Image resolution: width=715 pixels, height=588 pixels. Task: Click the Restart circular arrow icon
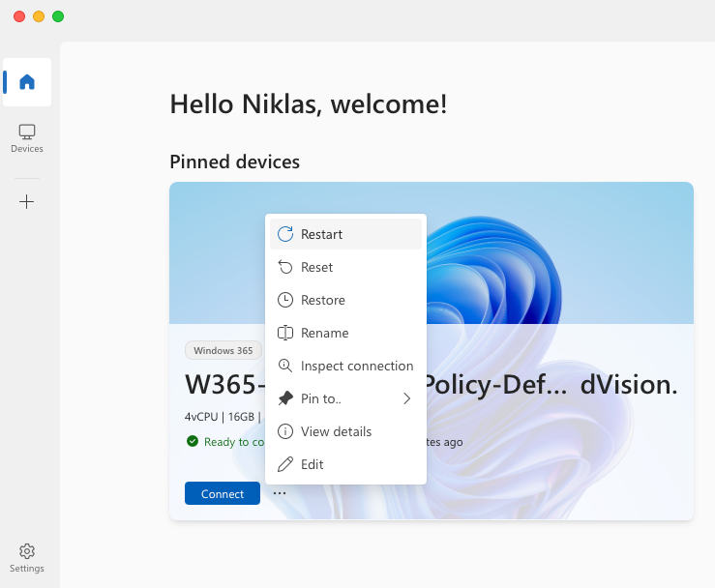tap(285, 234)
